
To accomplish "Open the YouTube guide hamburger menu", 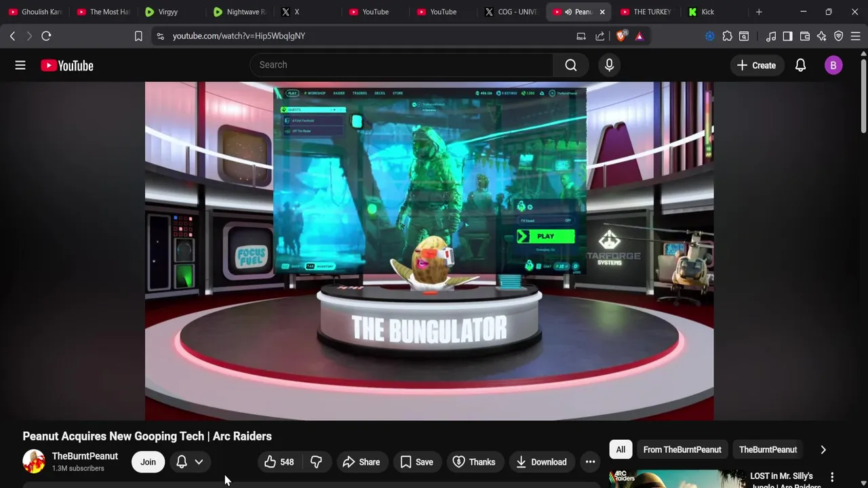I will tap(20, 65).
